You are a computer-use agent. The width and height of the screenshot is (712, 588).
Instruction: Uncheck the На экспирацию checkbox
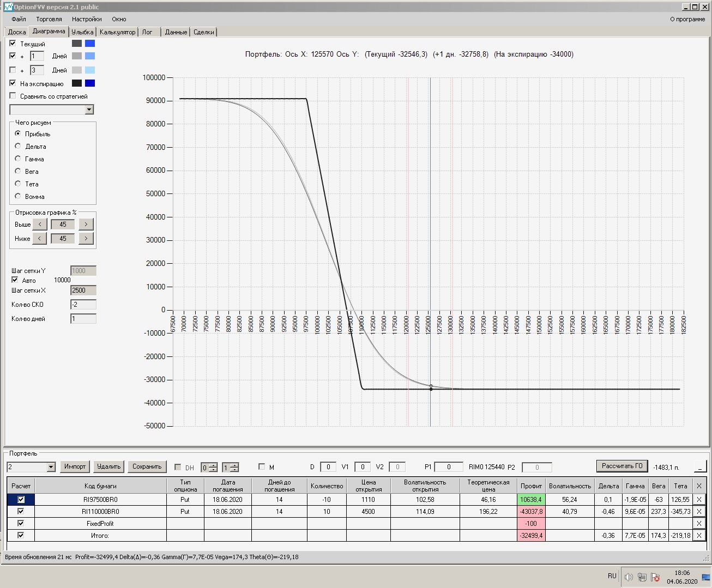(13, 83)
